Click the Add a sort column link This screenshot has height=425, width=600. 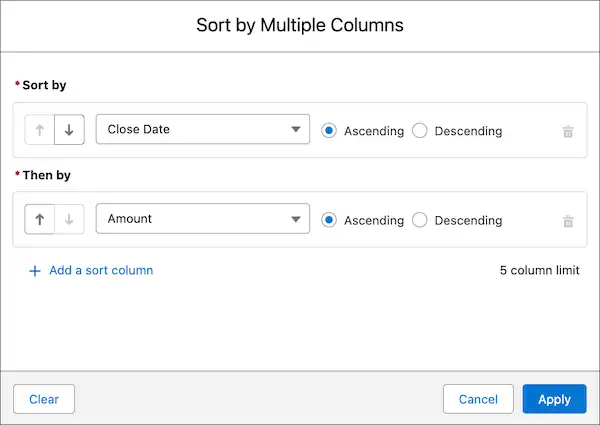99,270
